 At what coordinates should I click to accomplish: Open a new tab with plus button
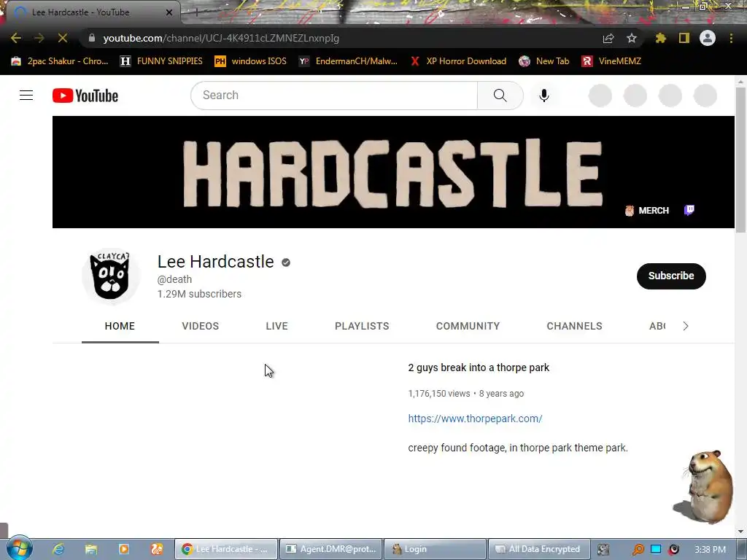196,12
